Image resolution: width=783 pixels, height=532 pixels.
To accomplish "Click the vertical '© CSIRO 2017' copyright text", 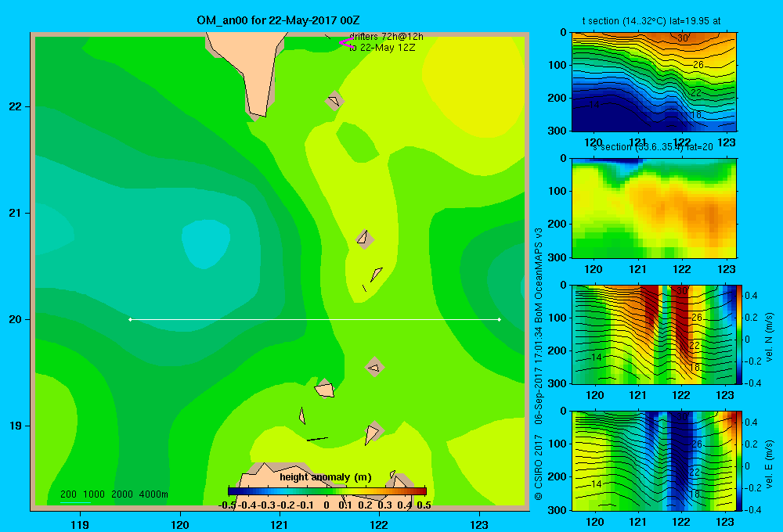I will pyautogui.click(x=539, y=467).
